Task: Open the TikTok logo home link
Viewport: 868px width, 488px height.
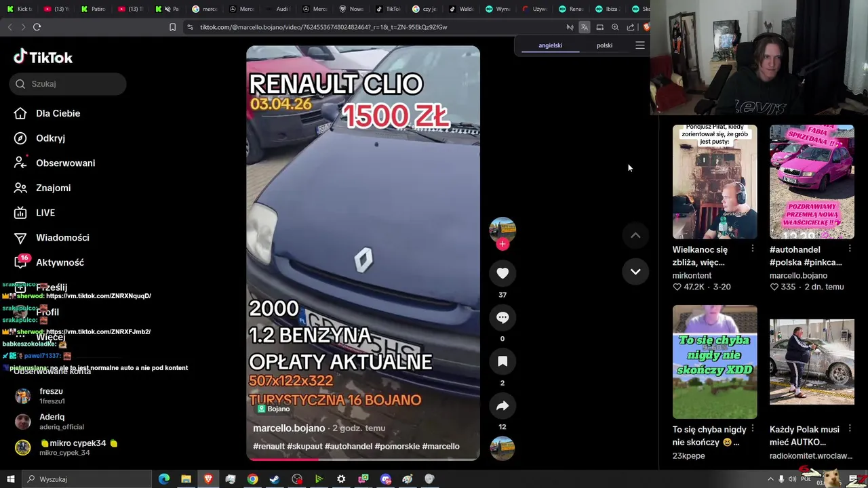Action: [x=43, y=57]
